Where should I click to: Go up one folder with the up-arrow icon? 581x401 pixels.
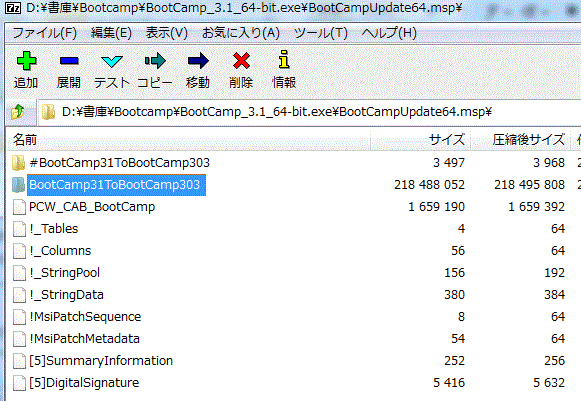click(17, 112)
